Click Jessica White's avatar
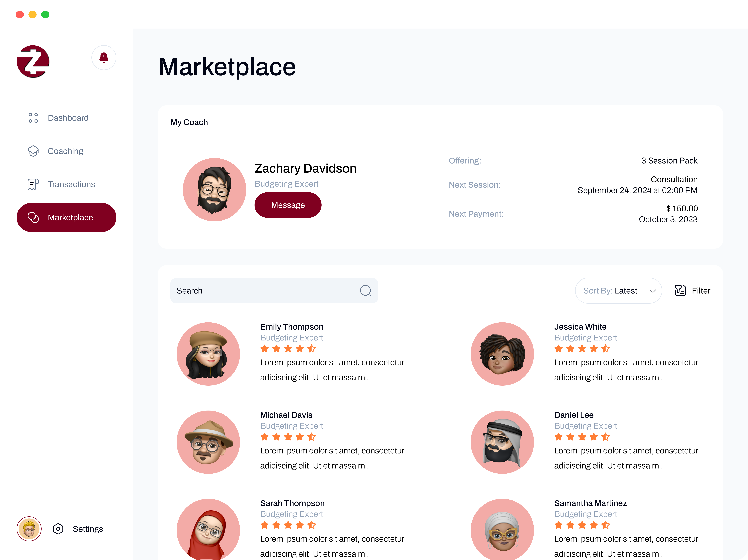The height and width of the screenshot is (560, 748). (x=502, y=354)
